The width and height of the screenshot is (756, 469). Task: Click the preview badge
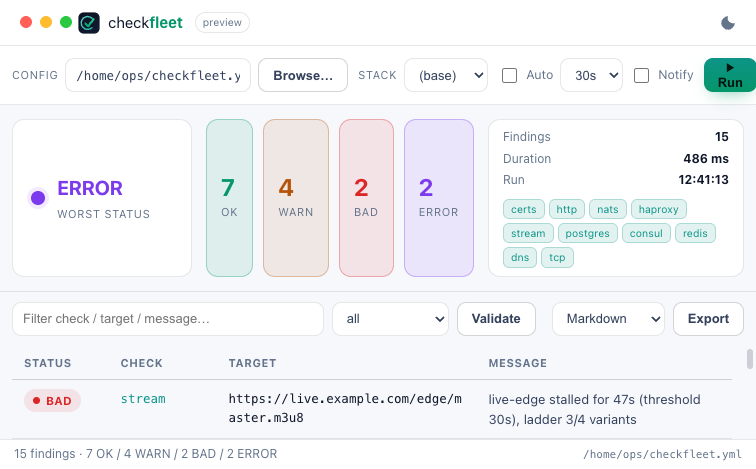(x=222, y=23)
